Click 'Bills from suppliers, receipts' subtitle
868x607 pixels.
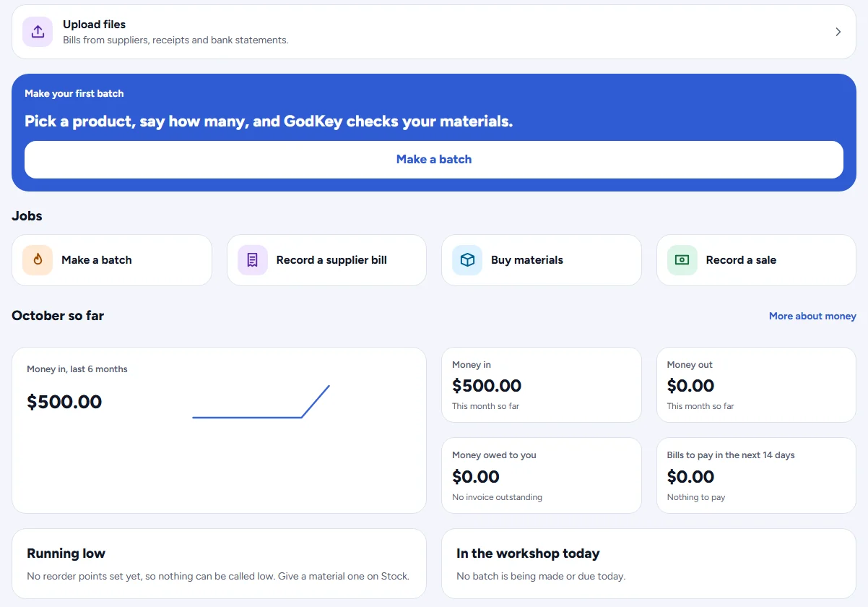coord(175,40)
